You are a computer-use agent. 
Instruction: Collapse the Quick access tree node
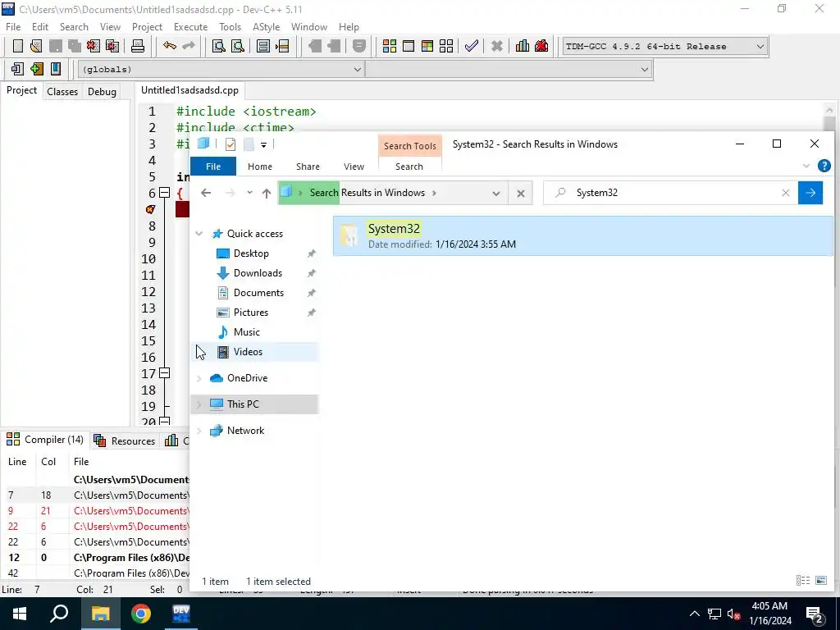point(199,234)
